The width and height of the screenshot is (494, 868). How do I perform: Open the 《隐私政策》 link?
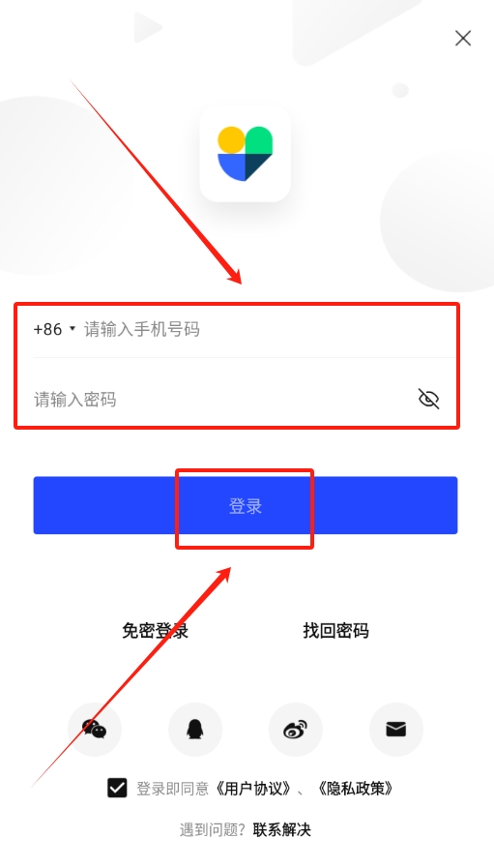(355, 789)
